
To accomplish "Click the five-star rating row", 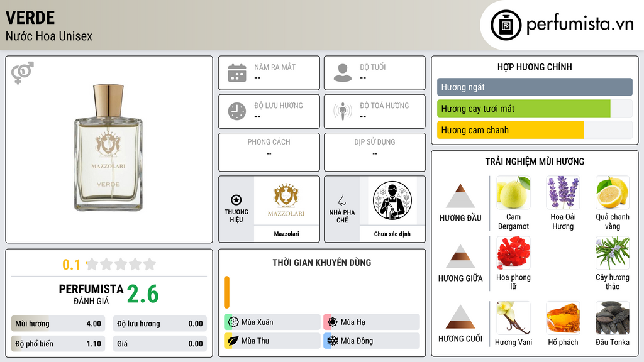I will click(x=121, y=264).
